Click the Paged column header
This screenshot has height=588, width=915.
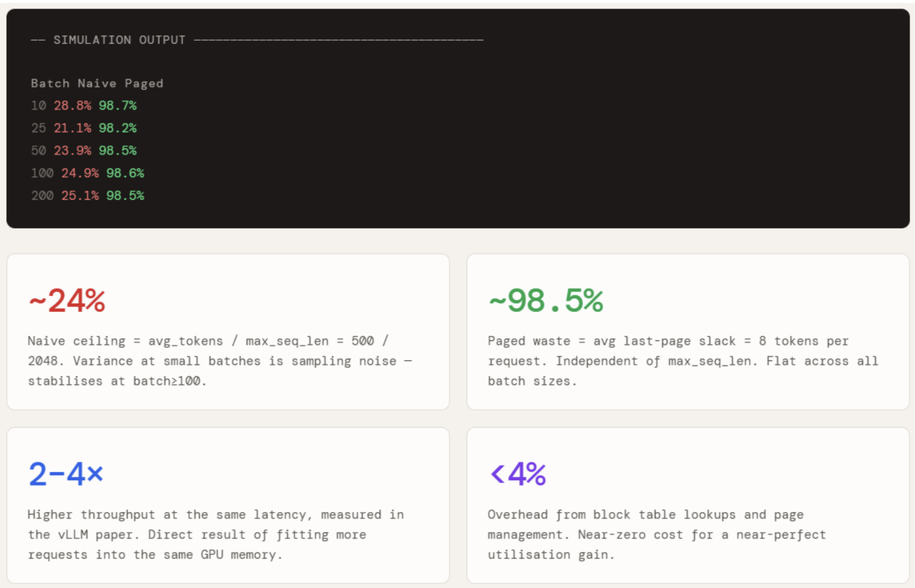pos(144,83)
